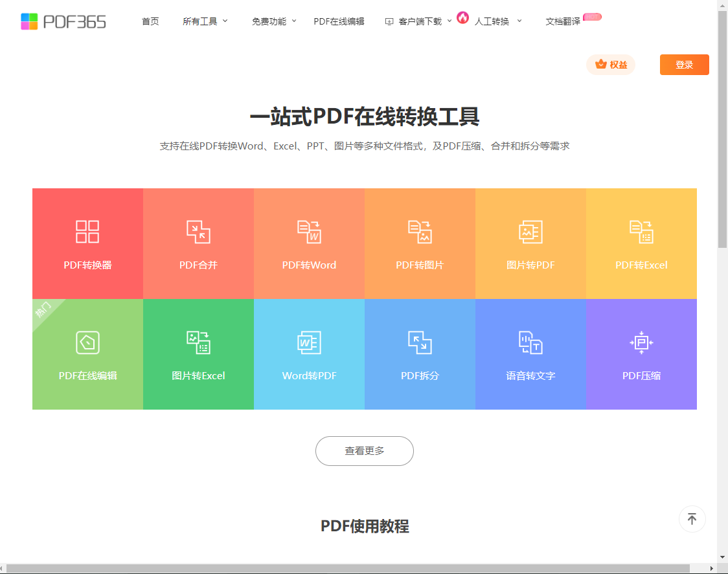Open the 客户端下载 dropdown

coord(419,21)
